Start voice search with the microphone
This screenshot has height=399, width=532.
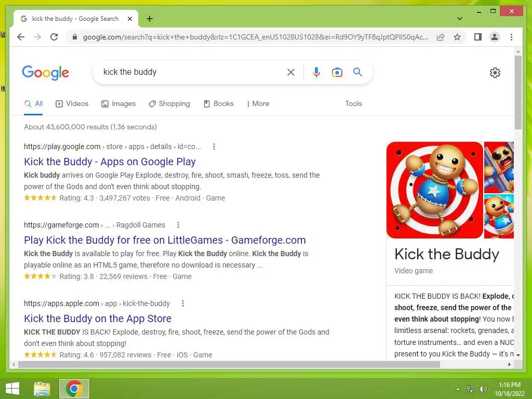point(316,72)
